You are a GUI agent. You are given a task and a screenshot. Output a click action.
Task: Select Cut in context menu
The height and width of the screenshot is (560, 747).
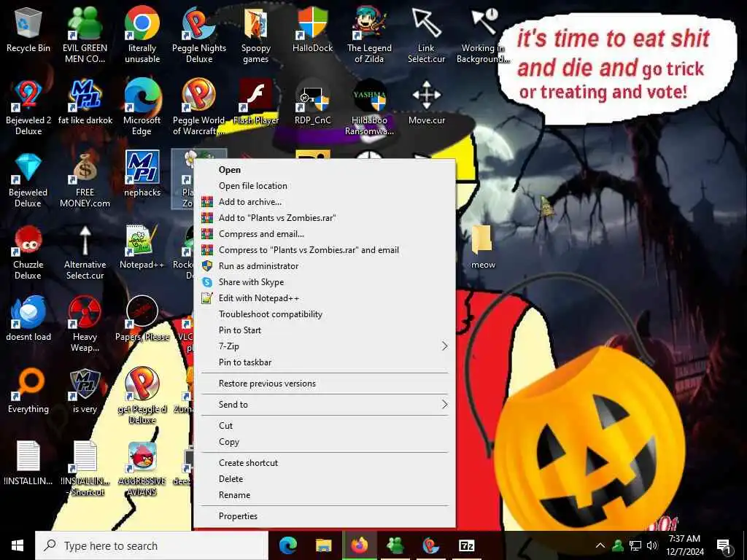[325, 426]
